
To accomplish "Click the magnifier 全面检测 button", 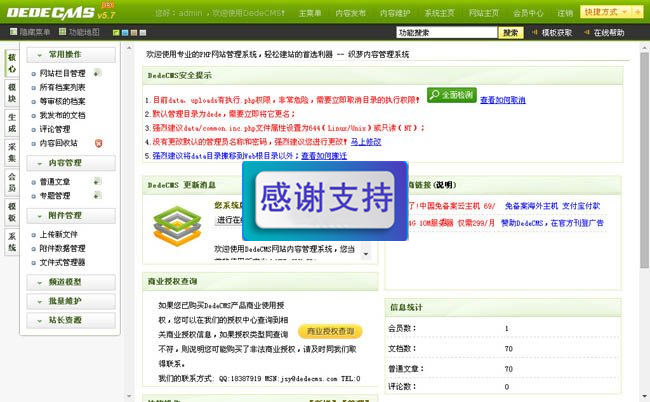I will pyautogui.click(x=451, y=95).
